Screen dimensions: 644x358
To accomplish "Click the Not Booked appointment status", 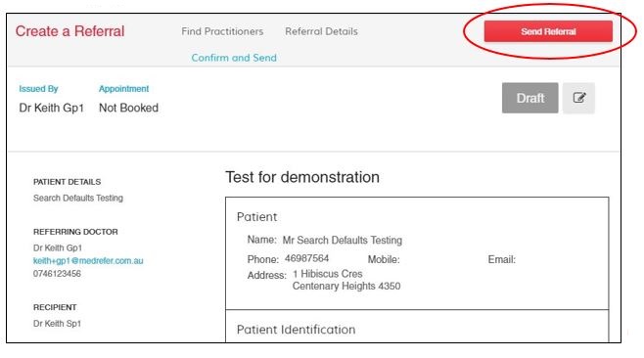I will [x=128, y=108].
